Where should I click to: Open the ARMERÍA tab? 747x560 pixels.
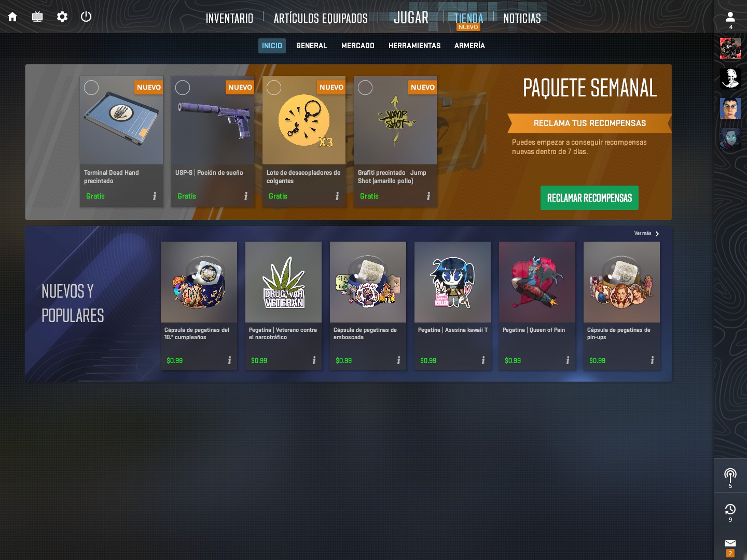469,46
